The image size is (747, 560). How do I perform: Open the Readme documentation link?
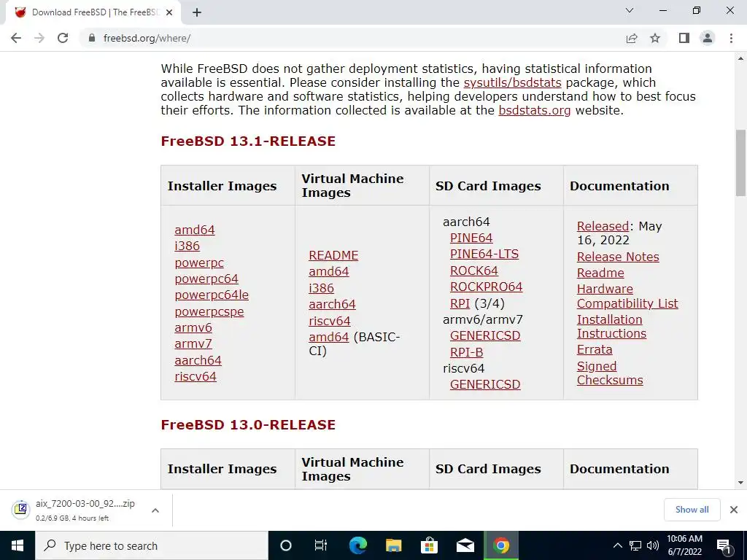[x=600, y=273]
